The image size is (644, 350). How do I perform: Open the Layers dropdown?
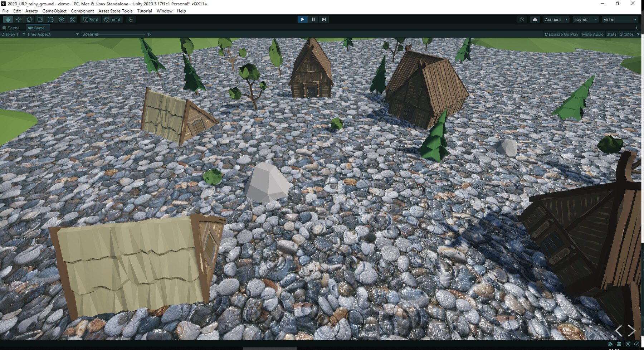pyautogui.click(x=585, y=19)
